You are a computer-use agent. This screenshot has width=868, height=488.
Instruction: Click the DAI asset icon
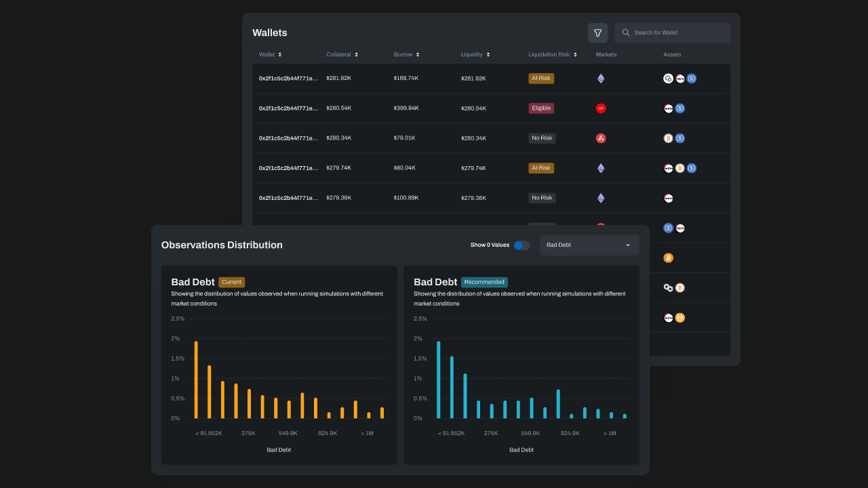680,318
